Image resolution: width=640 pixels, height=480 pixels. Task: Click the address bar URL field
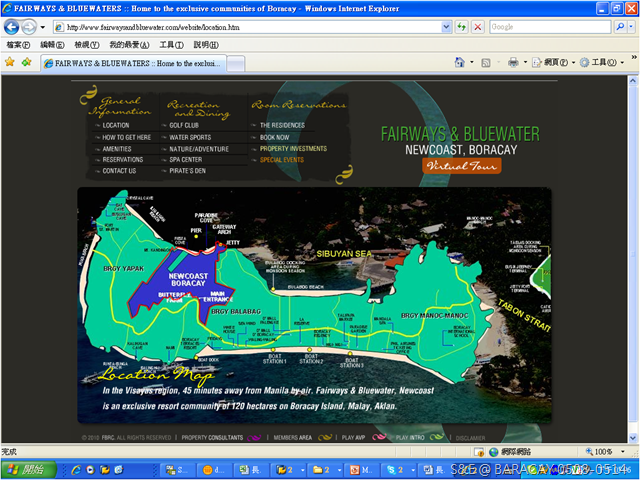(247, 27)
